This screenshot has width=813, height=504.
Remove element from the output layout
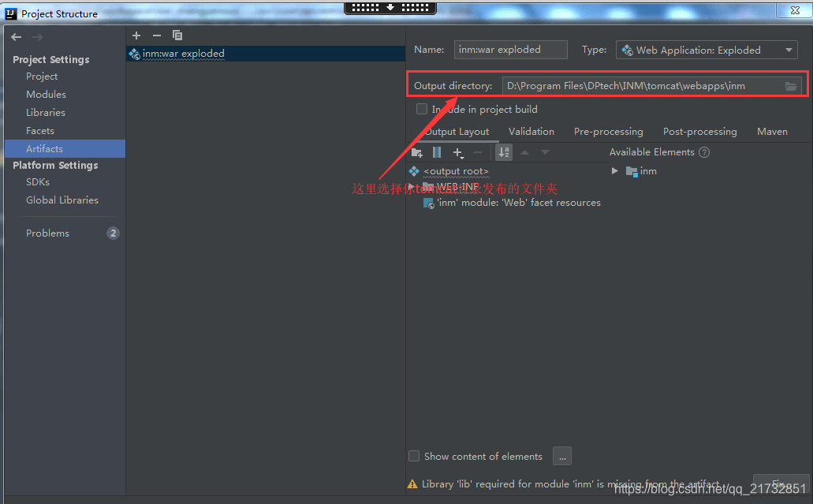pyautogui.click(x=478, y=152)
